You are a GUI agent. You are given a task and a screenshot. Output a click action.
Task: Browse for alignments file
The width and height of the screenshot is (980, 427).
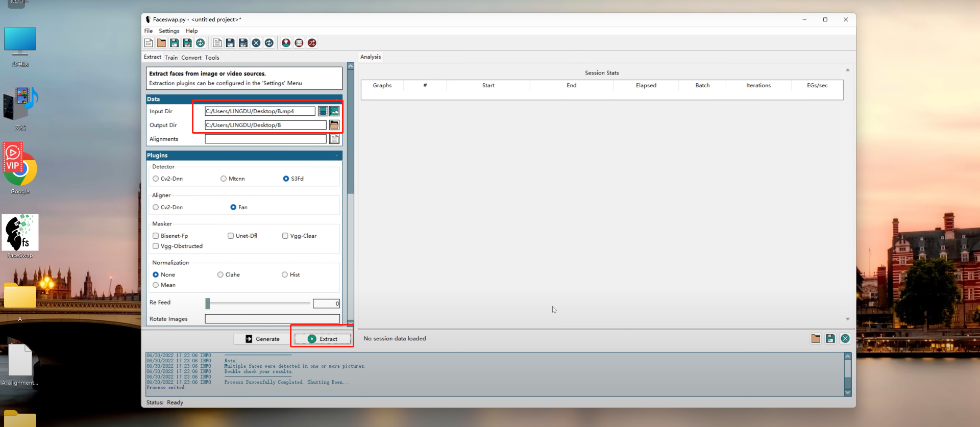tap(334, 139)
